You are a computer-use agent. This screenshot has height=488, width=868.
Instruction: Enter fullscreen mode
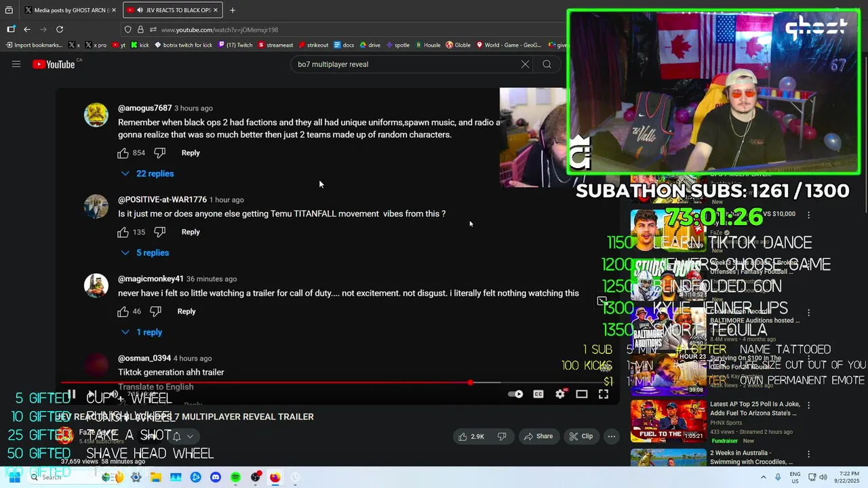pos(604,394)
